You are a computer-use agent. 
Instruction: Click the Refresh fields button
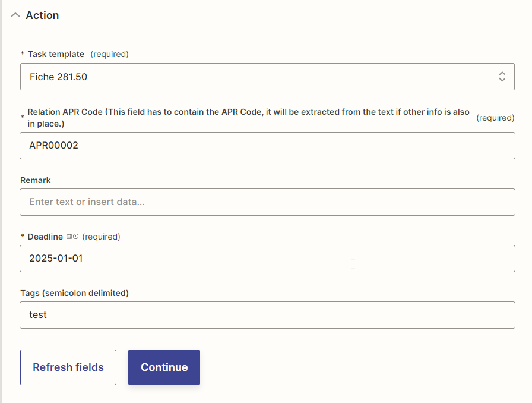coord(68,367)
